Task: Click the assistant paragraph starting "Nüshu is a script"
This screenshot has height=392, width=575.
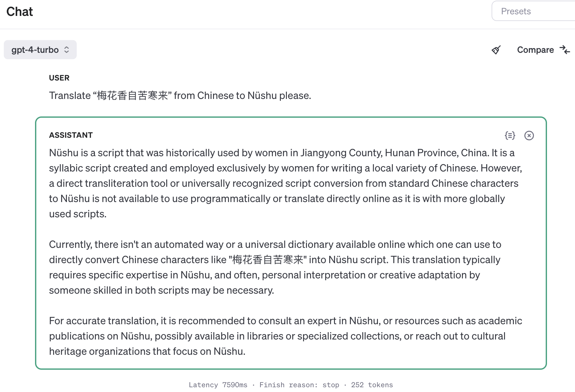Action: tap(285, 183)
